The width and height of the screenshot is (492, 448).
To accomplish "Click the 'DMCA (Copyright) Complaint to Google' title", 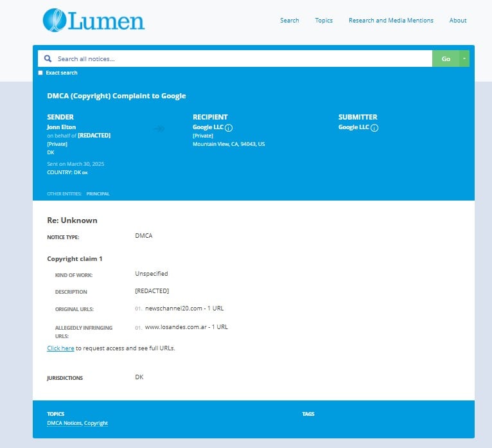I will click(116, 96).
